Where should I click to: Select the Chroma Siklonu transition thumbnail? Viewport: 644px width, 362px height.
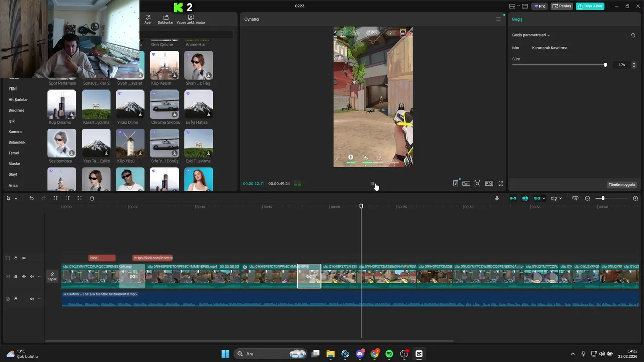pos(164,104)
